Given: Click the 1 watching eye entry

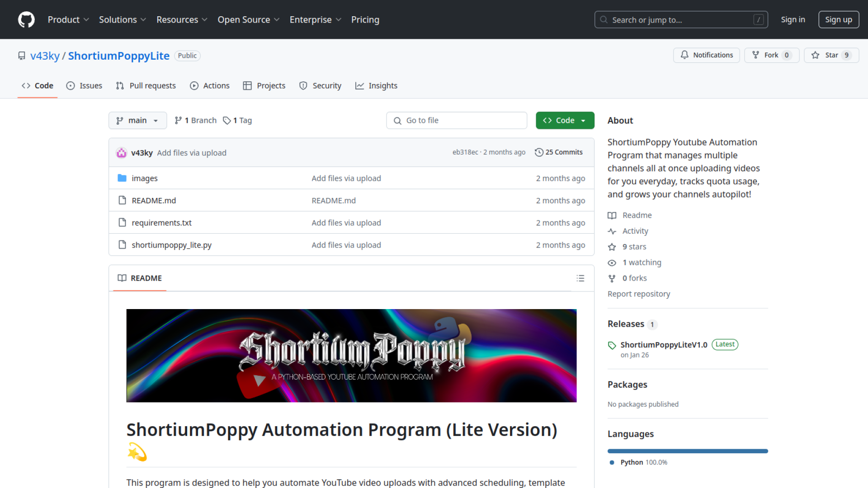Looking at the screenshot, I should tap(641, 263).
